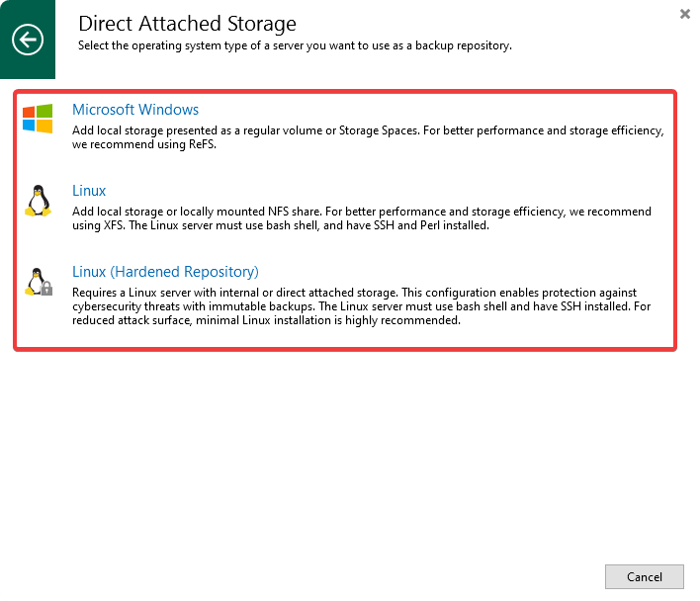
Task: Open Linux (Hardened Repository) option
Action: (x=165, y=272)
